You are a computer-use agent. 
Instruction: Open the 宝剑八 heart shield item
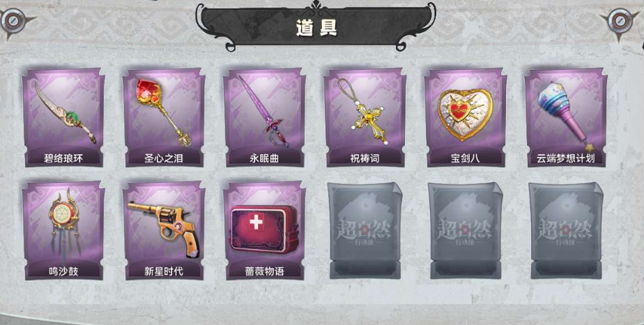coord(466,117)
